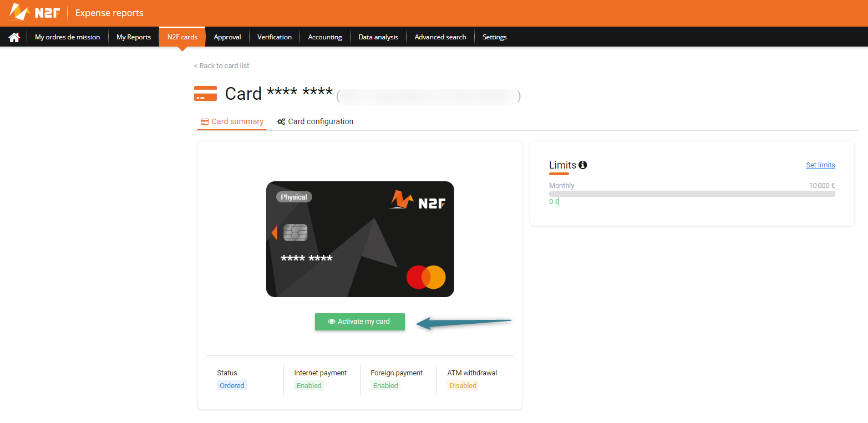Screen dimensions: 868x423
Task: Activate my card button
Action: [360, 322]
